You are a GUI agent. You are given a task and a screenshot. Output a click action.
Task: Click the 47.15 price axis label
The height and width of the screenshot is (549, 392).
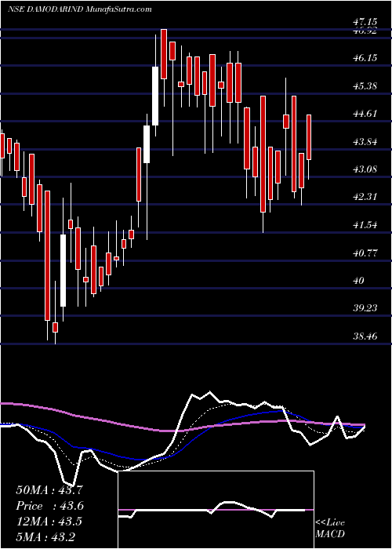(365, 22)
